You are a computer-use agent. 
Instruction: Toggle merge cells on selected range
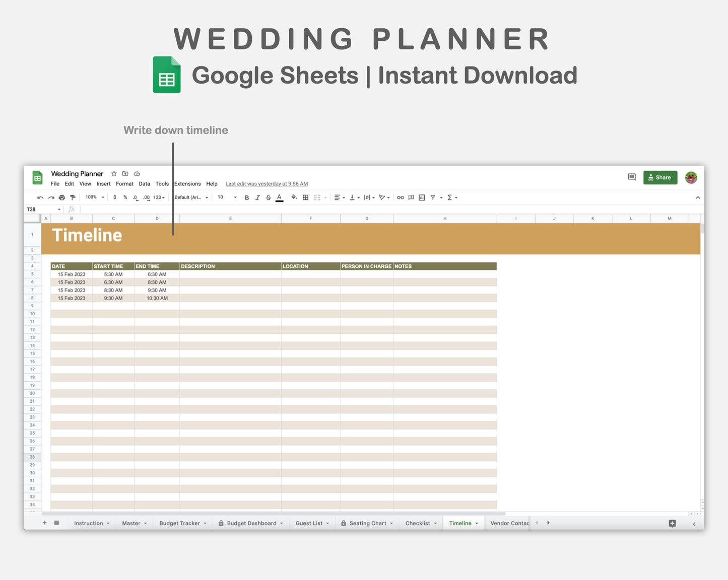pyautogui.click(x=316, y=197)
